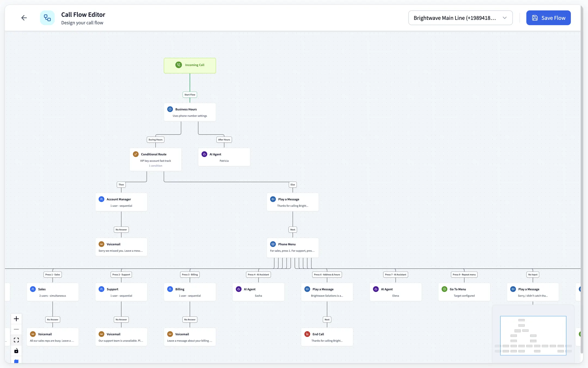The width and height of the screenshot is (588, 368).
Task: Select the Incoming Call phone icon
Action: pyautogui.click(x=179, y=65)
